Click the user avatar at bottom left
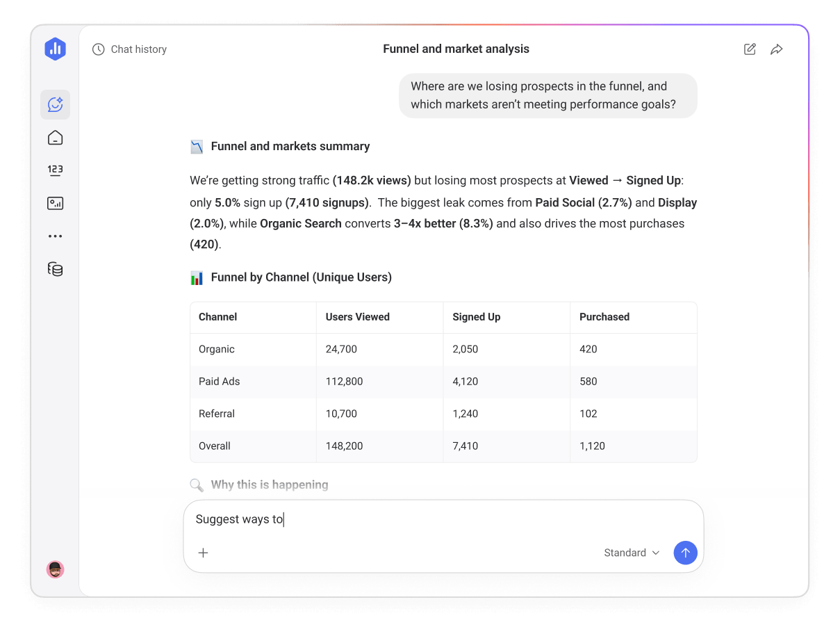 tap(55, 569)
